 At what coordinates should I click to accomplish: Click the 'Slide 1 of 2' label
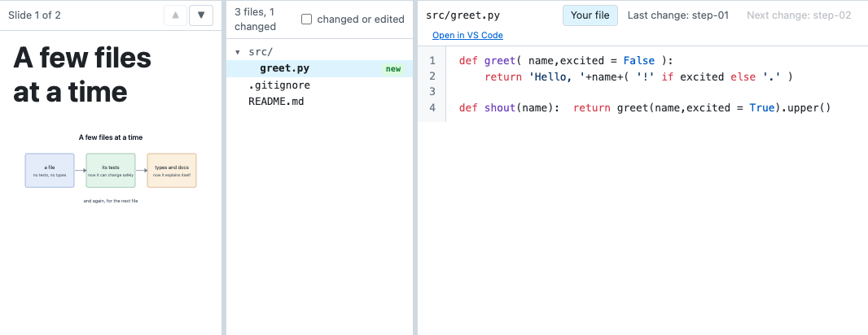34,15
